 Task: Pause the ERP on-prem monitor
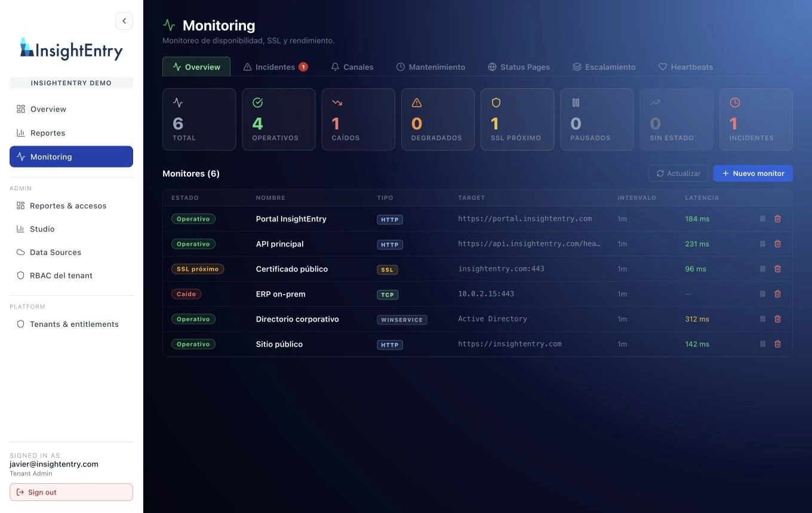(x=762, y=294)
